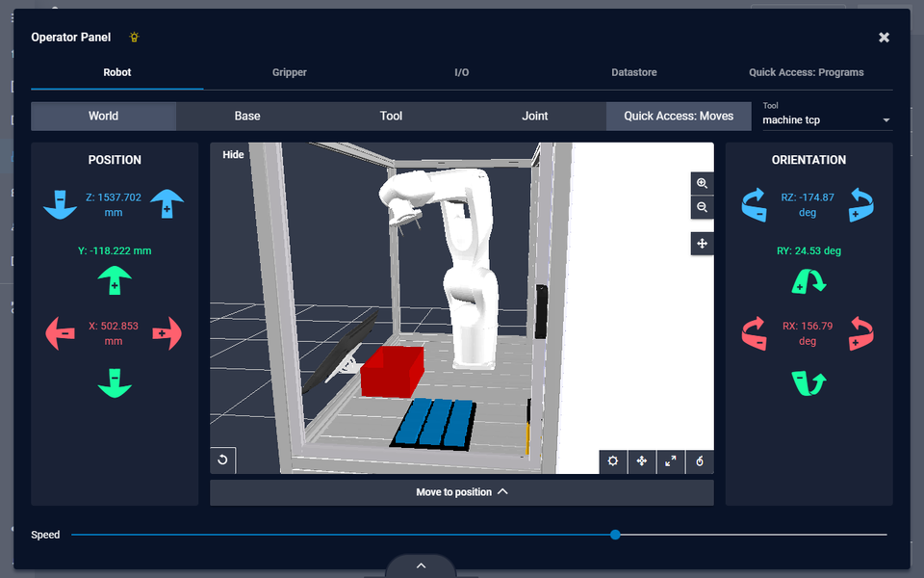The image size is (924, 578).
Task: Expand the Move to position panel
Action: (x=461, y=491)
